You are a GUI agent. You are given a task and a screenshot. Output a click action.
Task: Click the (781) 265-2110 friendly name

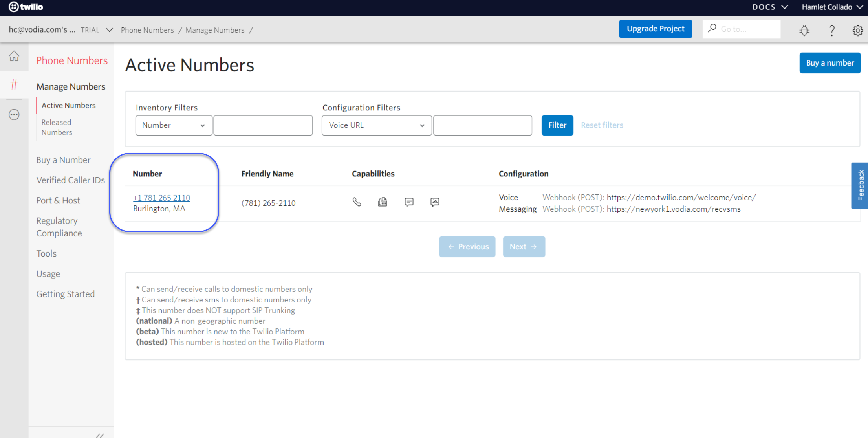[x=268, y=203]
